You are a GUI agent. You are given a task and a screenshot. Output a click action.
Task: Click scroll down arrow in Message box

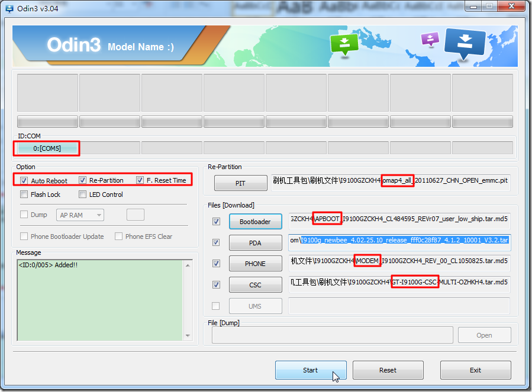pos(188,335)
